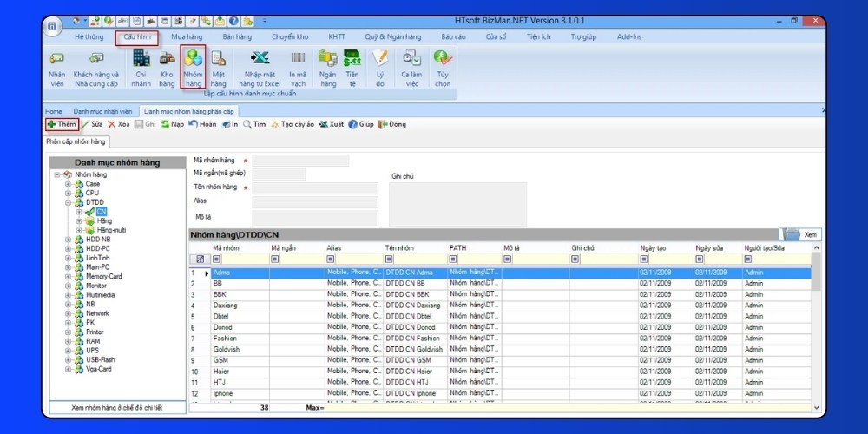Expand the Vga-Card tree node
The image size is (868, 434).
point(68,369)
